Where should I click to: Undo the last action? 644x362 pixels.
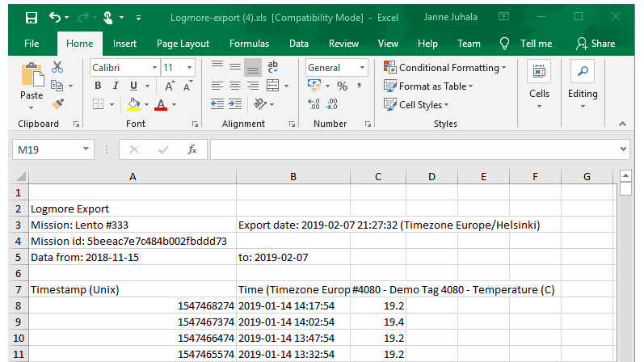click(55, 17)
